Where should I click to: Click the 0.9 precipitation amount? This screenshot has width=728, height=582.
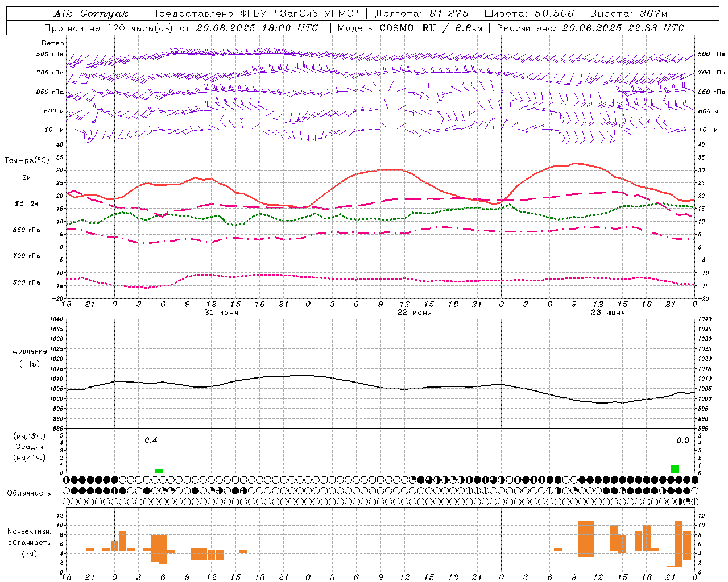coord(682,440)
